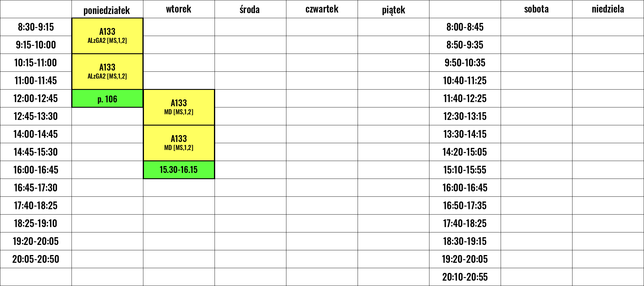The image size is (644, 286).
Task: Select the weekend 12:30-13:15 time label
Action: (465, 116)
